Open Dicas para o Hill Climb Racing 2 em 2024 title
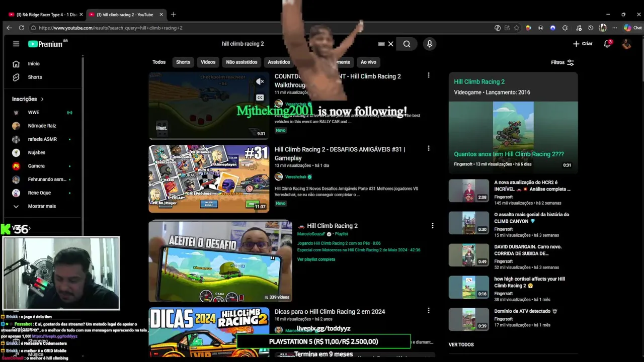The image size is (644, 362). point(330,312)
